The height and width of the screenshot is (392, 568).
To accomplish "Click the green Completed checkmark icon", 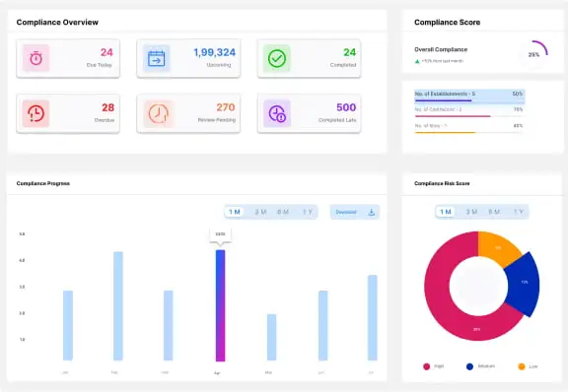I will tap(277, 58).
